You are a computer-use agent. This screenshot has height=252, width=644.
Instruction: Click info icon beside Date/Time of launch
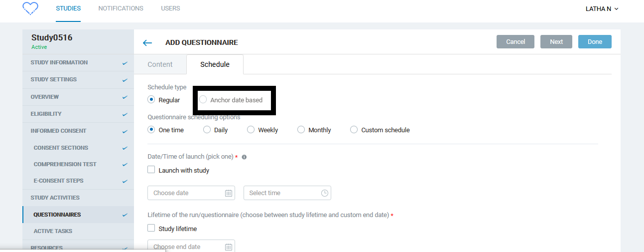pyautogui.click(x=244, y=157)
